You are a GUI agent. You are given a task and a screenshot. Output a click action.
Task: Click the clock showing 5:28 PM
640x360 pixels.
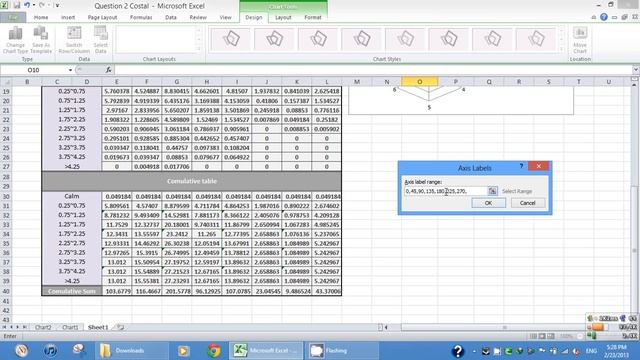(x=616, y=347)
